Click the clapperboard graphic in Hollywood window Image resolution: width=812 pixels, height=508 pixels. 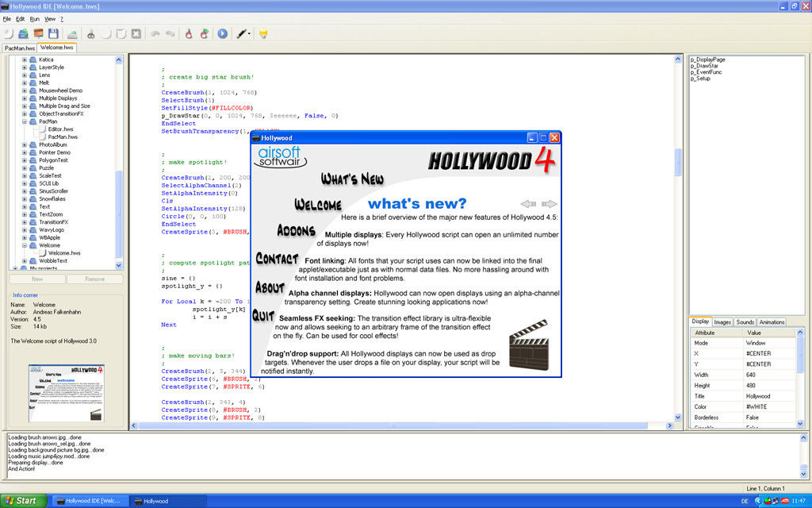[529, 344]
